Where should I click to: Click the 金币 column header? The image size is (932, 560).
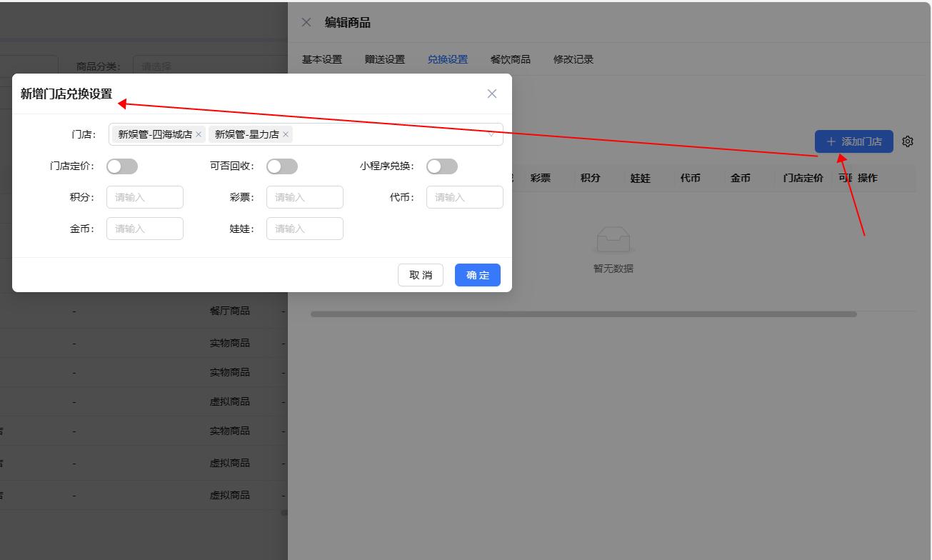click(x=741, y=178)
